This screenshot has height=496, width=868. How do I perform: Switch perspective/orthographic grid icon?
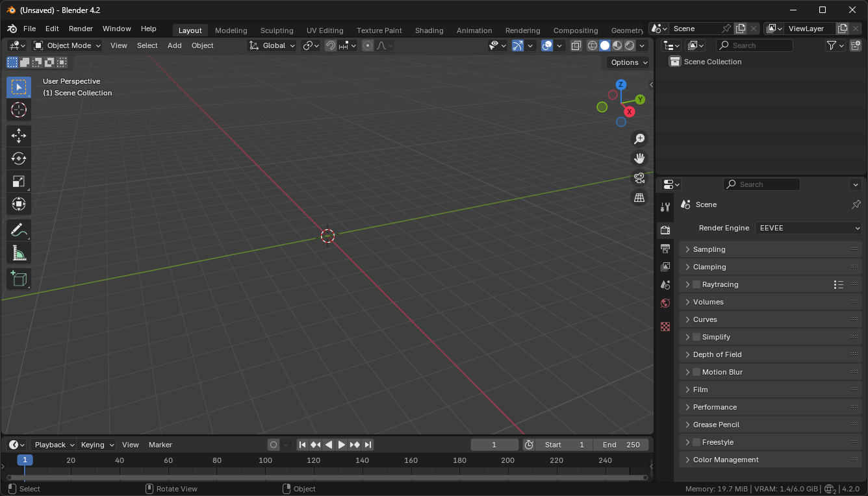(x=639, y=197)
